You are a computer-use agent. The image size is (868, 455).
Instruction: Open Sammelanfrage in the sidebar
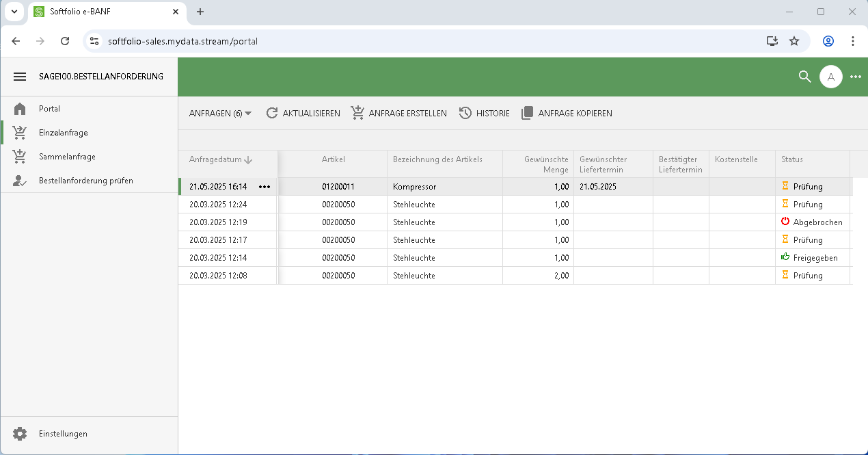pyautogui.click(x=67, y=157)
